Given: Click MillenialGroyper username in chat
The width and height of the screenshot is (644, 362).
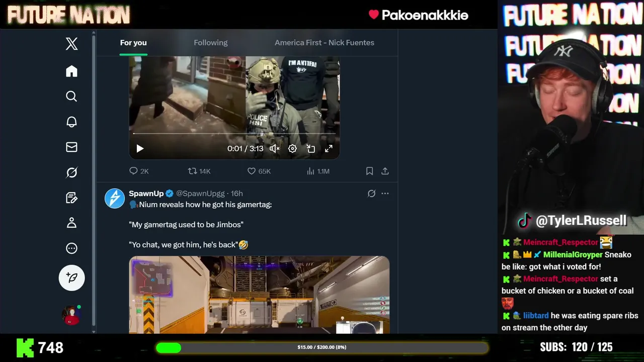Looking at the screenshot, I should (x=573, y=254).
